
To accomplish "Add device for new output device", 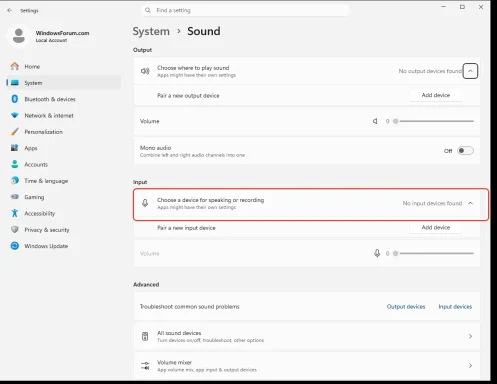I will coord(436,95).
